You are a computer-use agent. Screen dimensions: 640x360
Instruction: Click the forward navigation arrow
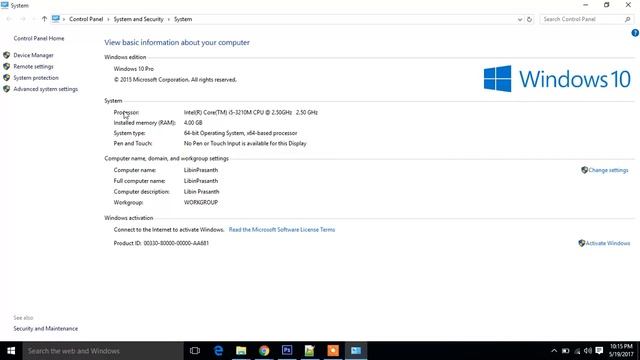[x=23, y=19]
